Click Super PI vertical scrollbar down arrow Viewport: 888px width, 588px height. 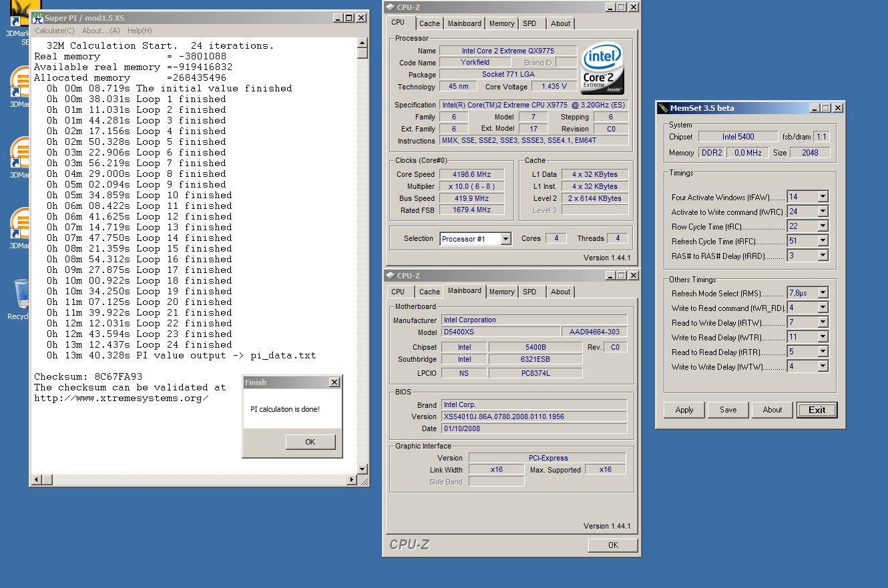(363, 469)
